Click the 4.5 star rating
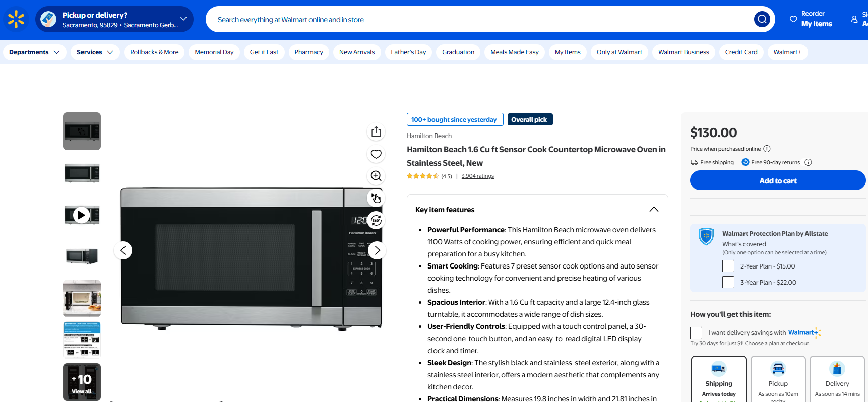 pyautogui.click(x=429, y=176)
